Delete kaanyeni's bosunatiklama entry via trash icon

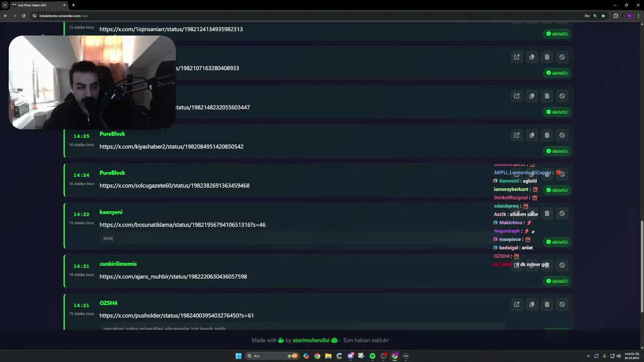click(547, 213)
